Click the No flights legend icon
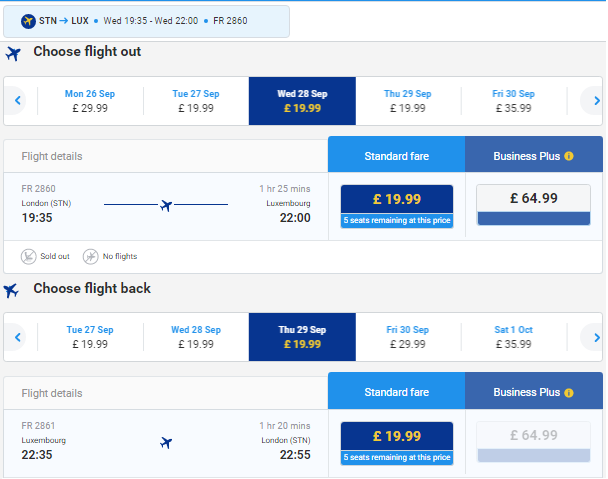 pyautogui.click(x=91, y=257)
